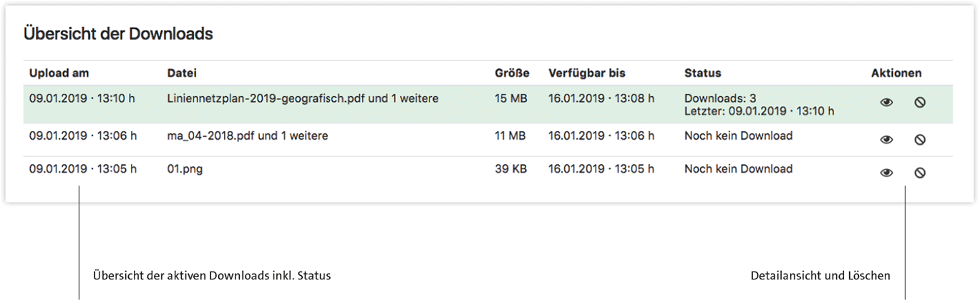Screen dimensions: 980x301
Task: Click the Datei column header
Action: pyautogui.click(x=182, y=73)
